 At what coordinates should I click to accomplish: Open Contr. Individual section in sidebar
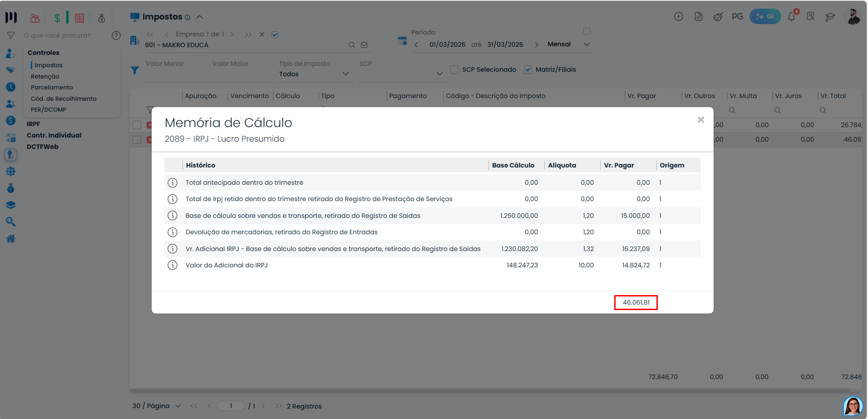click(54, 135)
